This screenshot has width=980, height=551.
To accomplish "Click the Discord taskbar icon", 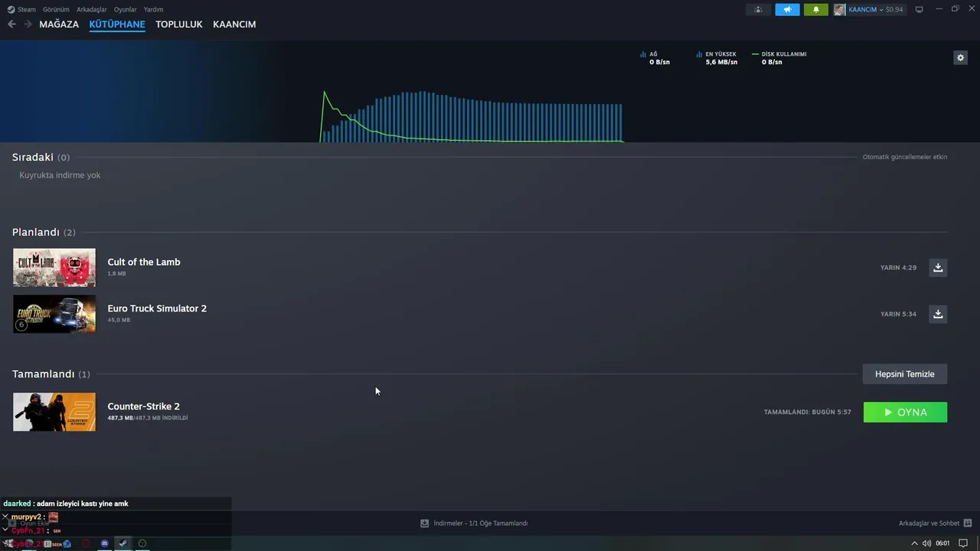I will point(104,543).
